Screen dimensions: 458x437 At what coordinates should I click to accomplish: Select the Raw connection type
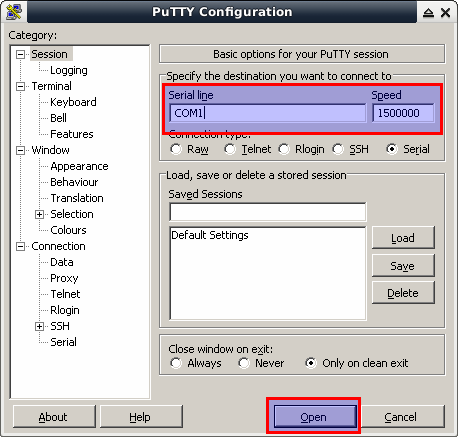pos(176,149)
